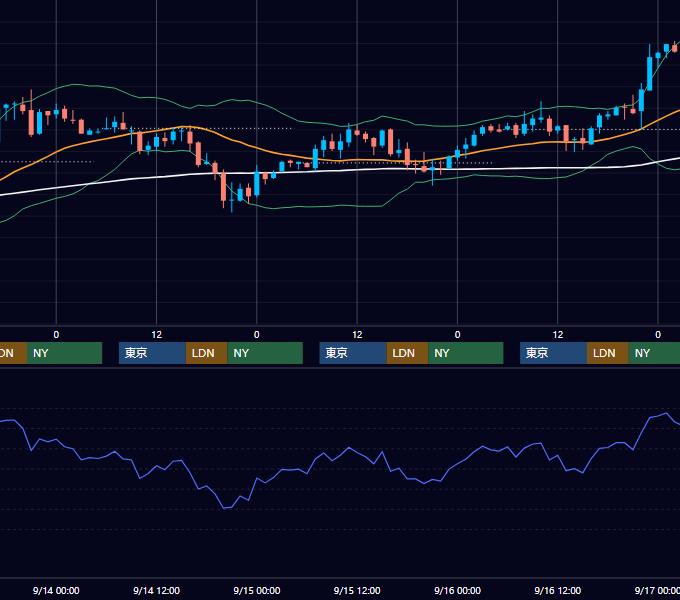The image size is (680, 600).
Task: Click the NY session block spanning 9/15 00:00
Action: 265,353
